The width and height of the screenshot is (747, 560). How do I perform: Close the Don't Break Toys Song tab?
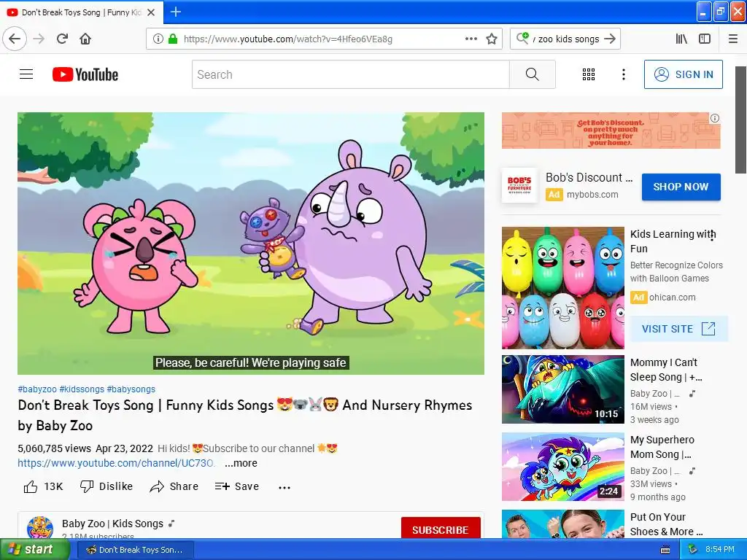(151, 12)
